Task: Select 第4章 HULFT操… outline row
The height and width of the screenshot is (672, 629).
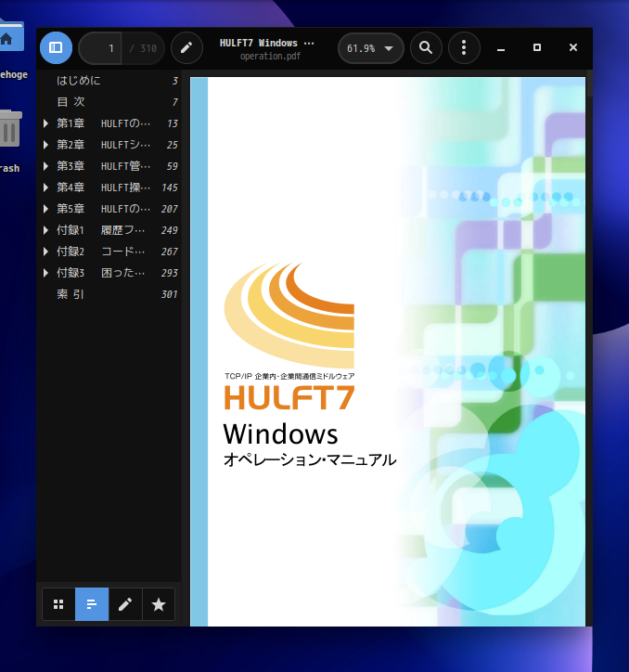Action: click(x=109, y=187)
